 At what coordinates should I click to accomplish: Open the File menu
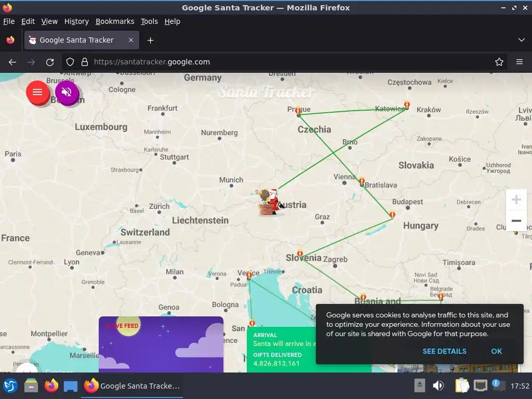pos(9,21)
